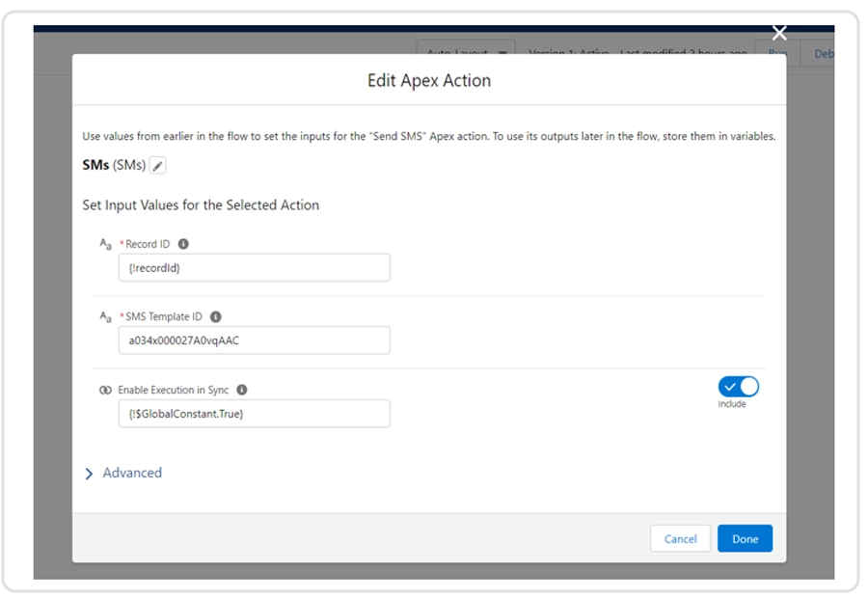This screenshot has height=598, width=868.
Task: Close the Edit Apex Action dialog with X
Action: 779,34
